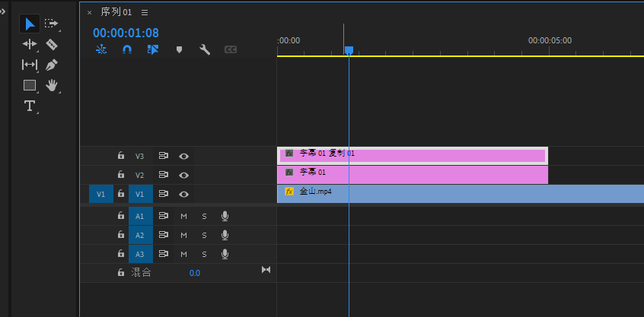Toggle lock on track V2
The width and height of the screenshot is (644, 317).
click(x=120, y=175)
